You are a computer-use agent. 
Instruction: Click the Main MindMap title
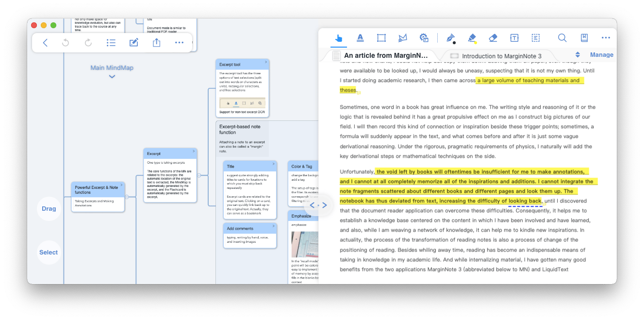click(112, 67)
